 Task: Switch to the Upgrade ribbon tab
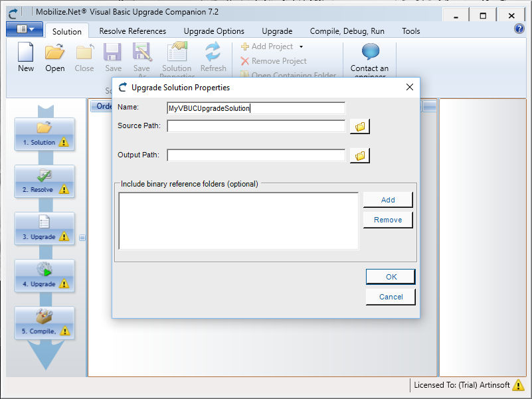point(277,31)
